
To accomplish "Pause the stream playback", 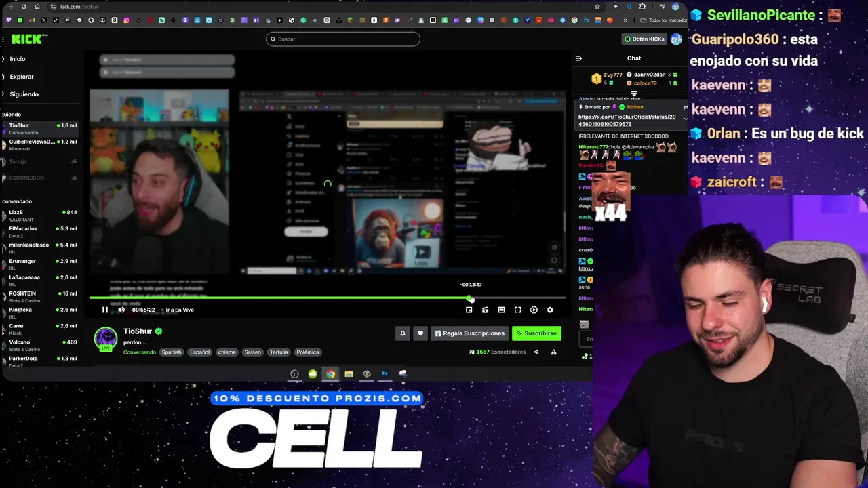I will [105, 310].
